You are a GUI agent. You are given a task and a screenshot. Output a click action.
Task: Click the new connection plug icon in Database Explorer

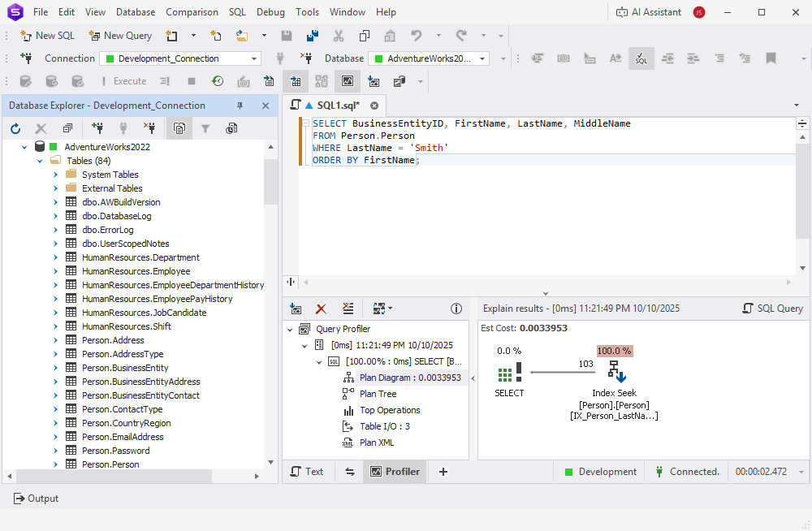[97, 128]
